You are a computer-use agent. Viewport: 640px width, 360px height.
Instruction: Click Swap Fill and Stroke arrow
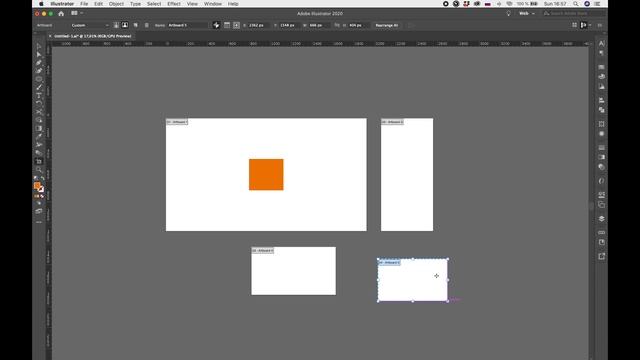[x=42, y=179]
